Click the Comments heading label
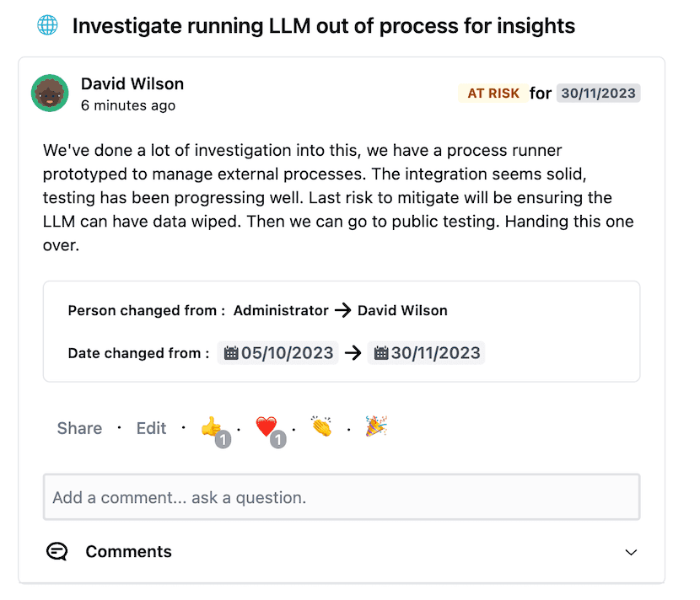Image resolution: width=700 pixels, height=600 pixels. tap(128, 552)
